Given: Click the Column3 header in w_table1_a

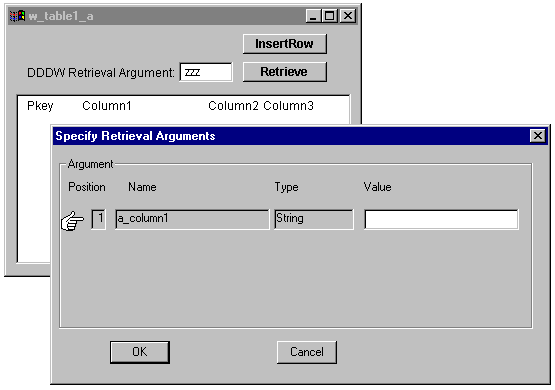Looking at the screenshot, I should [x=288, y=106].
